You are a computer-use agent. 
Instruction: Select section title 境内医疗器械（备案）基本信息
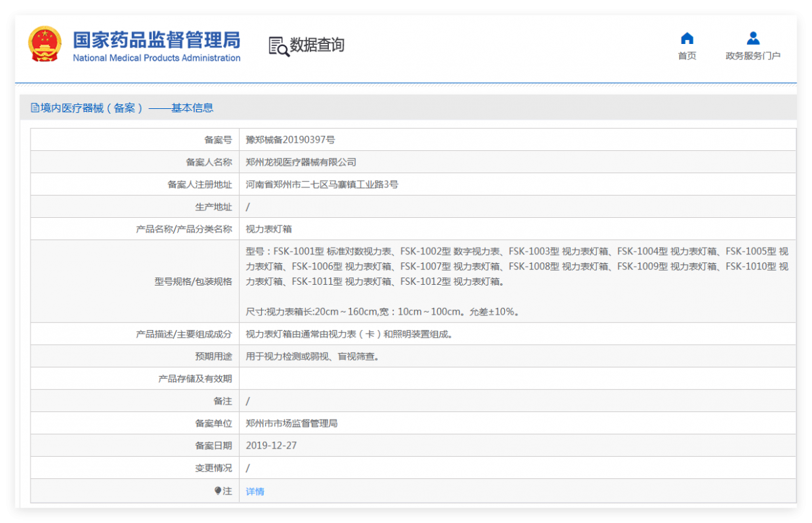[x=127, y=108]
